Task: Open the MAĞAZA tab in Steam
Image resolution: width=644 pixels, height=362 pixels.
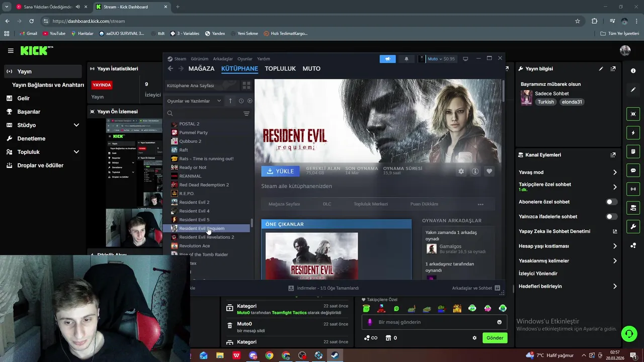Action: tap(201, 68)
